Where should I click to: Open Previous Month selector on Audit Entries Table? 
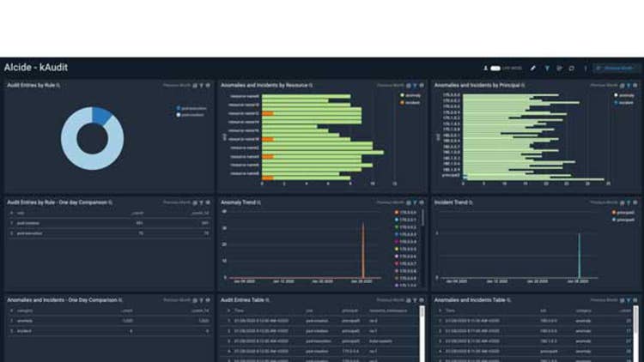click(390, 299)
